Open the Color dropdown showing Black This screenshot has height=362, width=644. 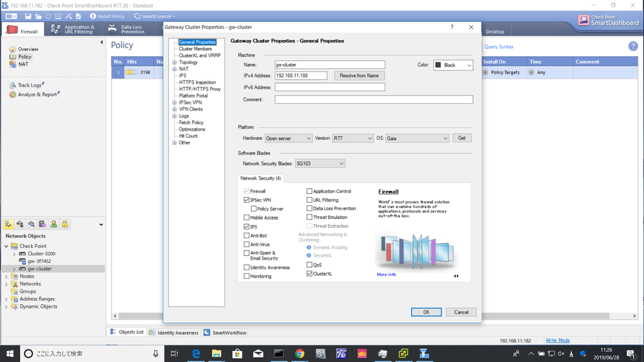click(x=453, y=65)
